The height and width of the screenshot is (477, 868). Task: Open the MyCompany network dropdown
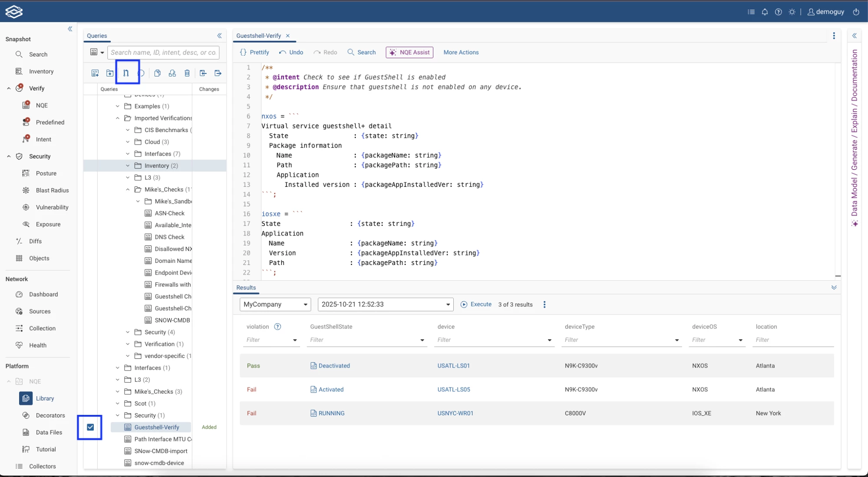pos(275,304)
